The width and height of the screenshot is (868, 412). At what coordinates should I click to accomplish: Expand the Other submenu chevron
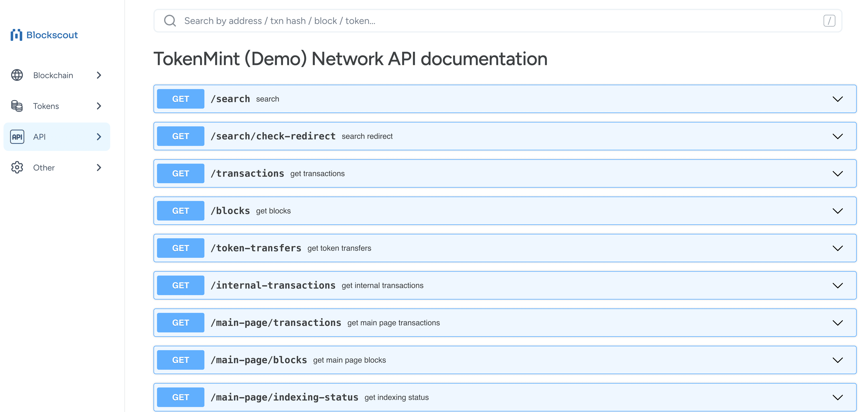[x=99, y=168]
